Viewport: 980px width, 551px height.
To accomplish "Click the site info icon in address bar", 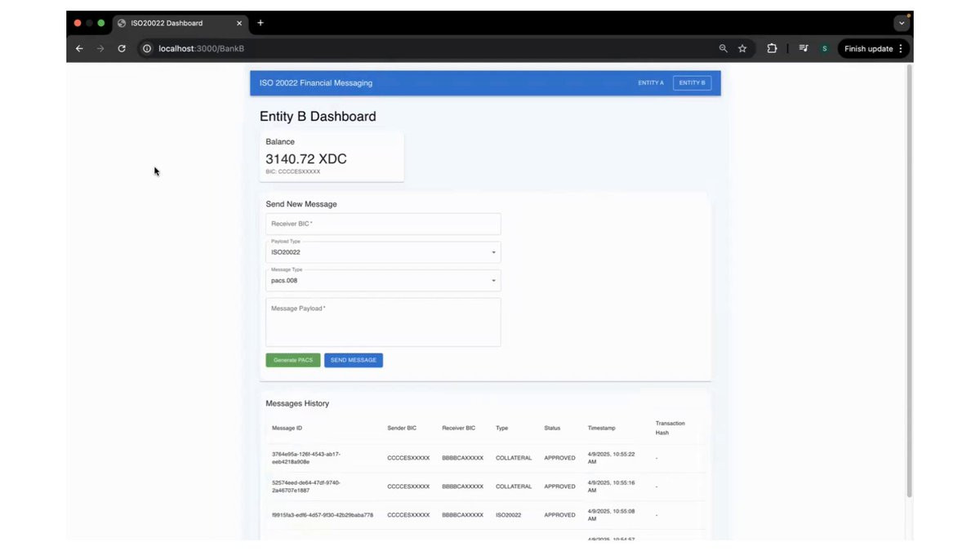I will pos(147,49).
